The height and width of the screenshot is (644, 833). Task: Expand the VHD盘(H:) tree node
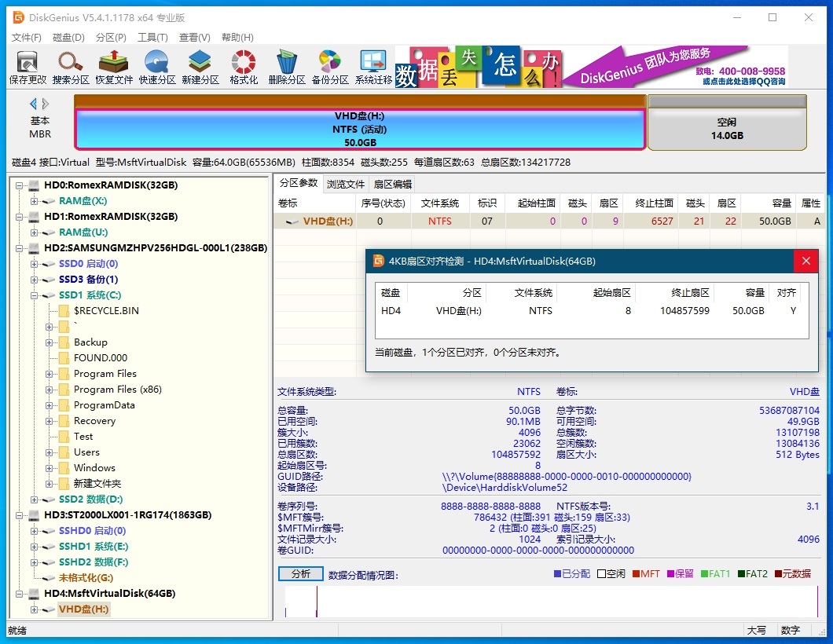[34, 609]
